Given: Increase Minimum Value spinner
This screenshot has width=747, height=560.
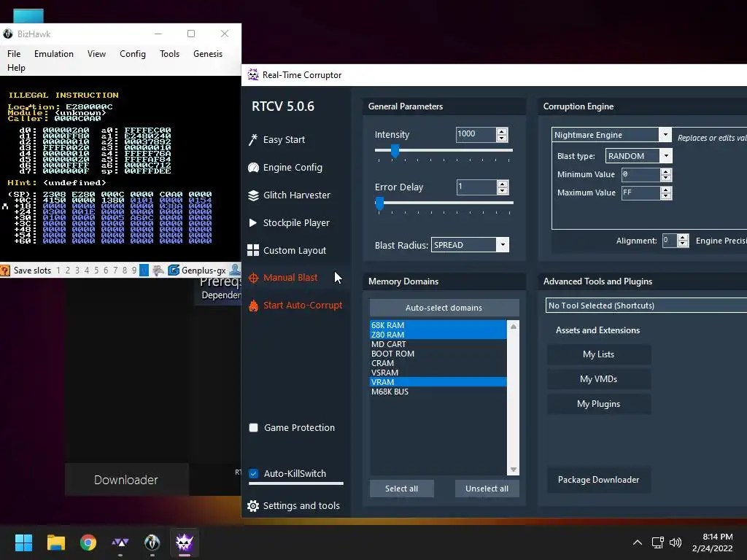Looking at the screenshot, I should click(666, 171).
